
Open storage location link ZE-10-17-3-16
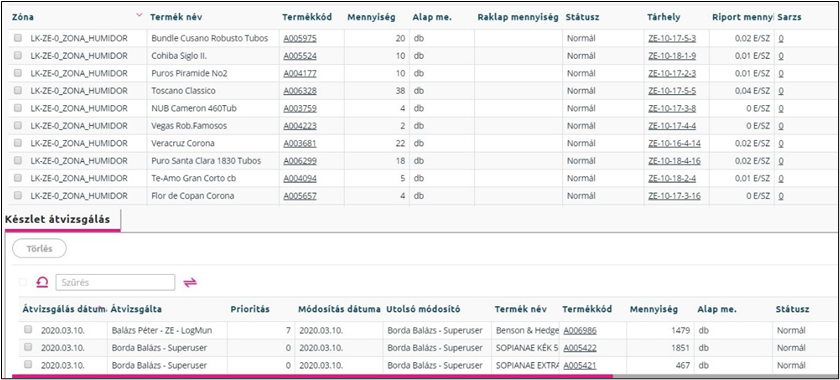point(674,196)
